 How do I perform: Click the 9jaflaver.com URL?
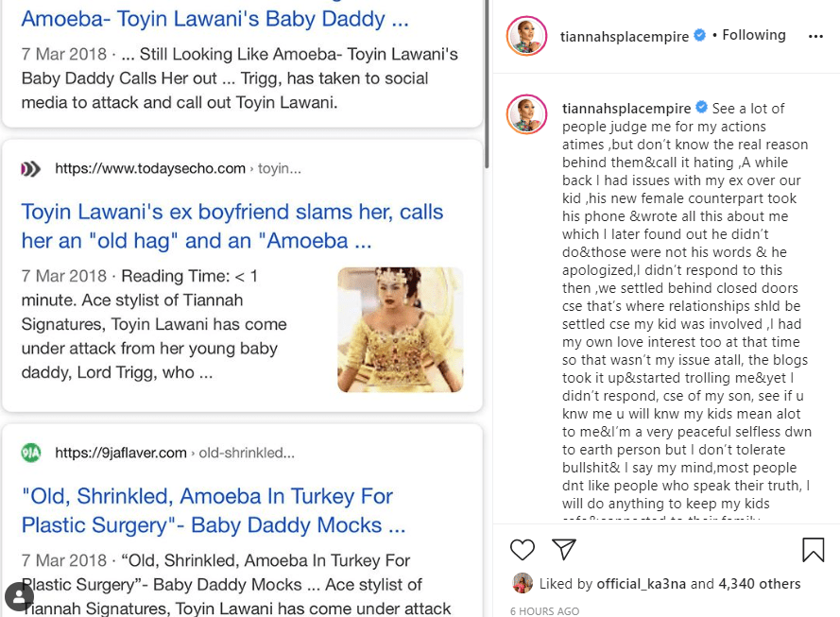click(x=121, y=453)
